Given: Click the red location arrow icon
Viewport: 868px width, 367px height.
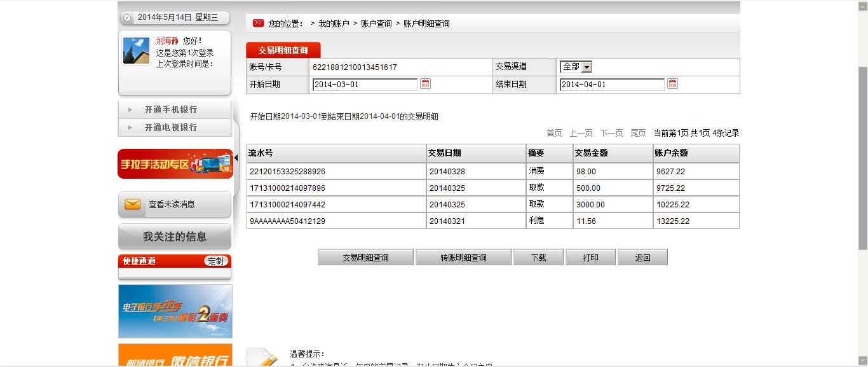Looking at the screenshot, I should [258, 24].
